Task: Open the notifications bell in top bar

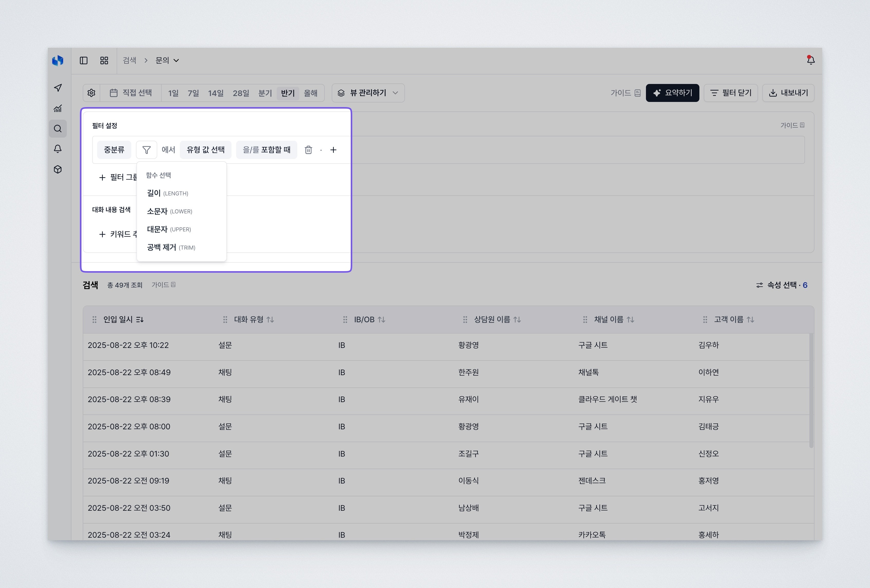Action: click(810, 60)
